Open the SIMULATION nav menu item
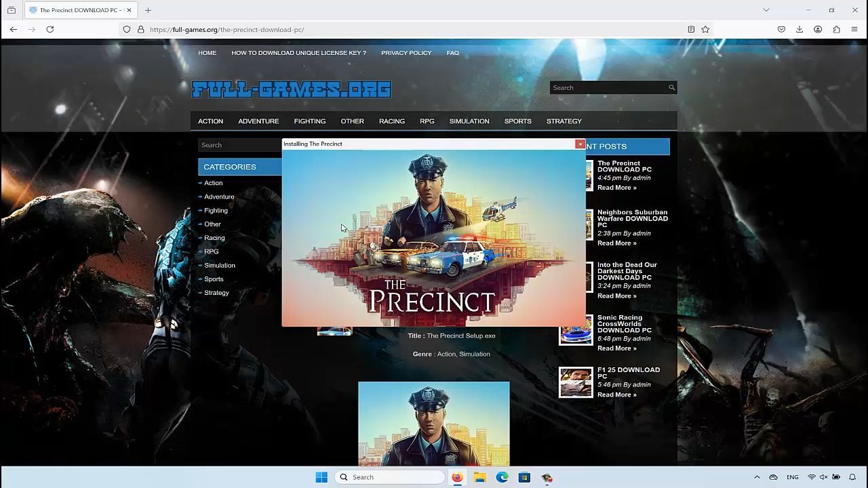The image size is (868, 488). pyautogui.click(x=469, y=121)
